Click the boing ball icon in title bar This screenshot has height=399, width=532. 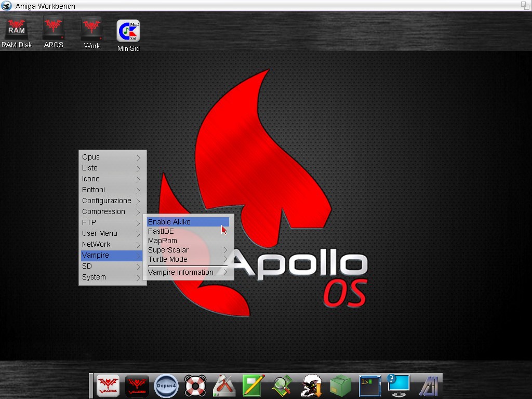point(6,6)
